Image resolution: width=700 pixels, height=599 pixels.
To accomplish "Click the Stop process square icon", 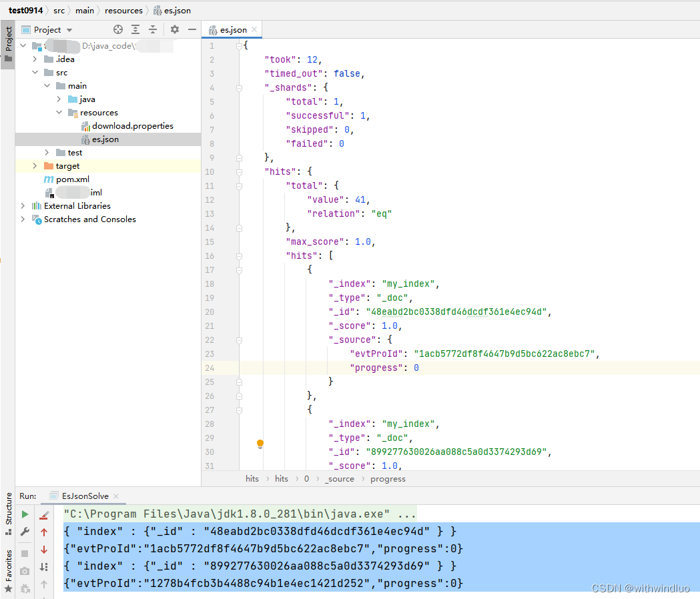I will point(25,554).
